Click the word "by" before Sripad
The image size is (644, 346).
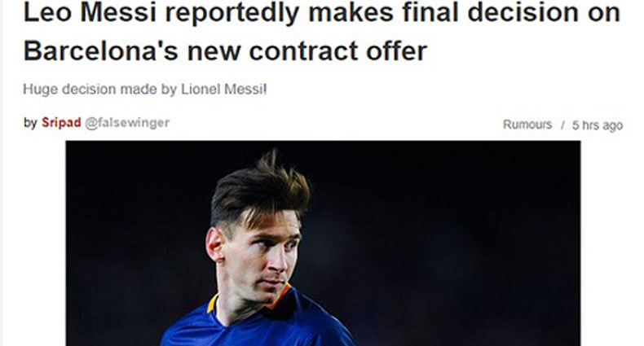click(x=30, y=123)
